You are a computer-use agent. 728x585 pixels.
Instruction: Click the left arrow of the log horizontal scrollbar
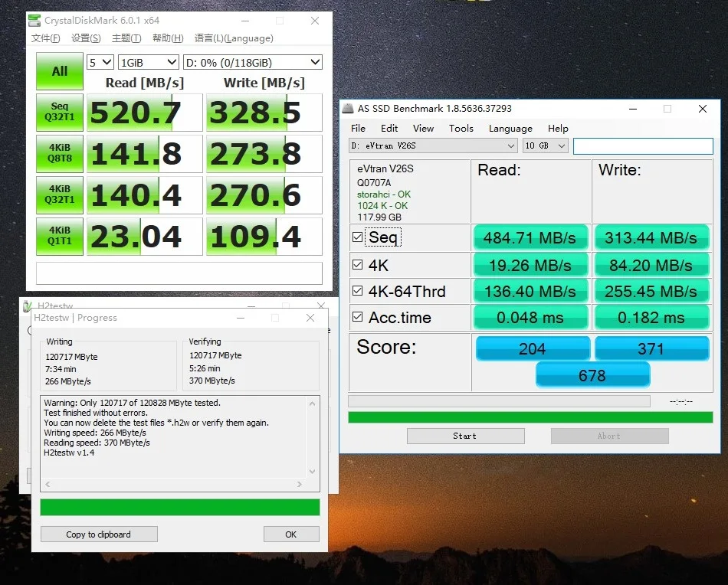point(48,484)
